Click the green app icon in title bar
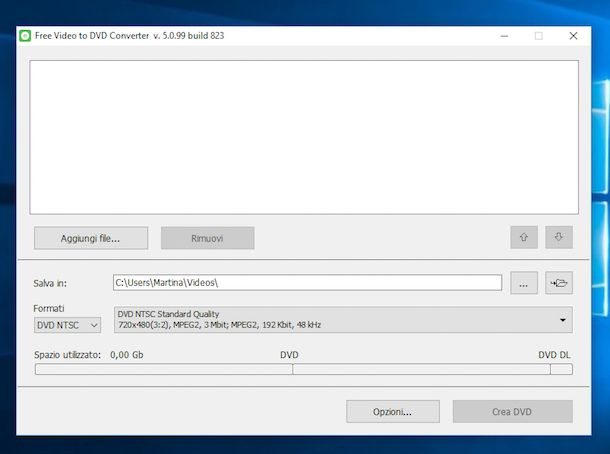The width and height of the screenshot is (610, 454). [x=25, y=36]
